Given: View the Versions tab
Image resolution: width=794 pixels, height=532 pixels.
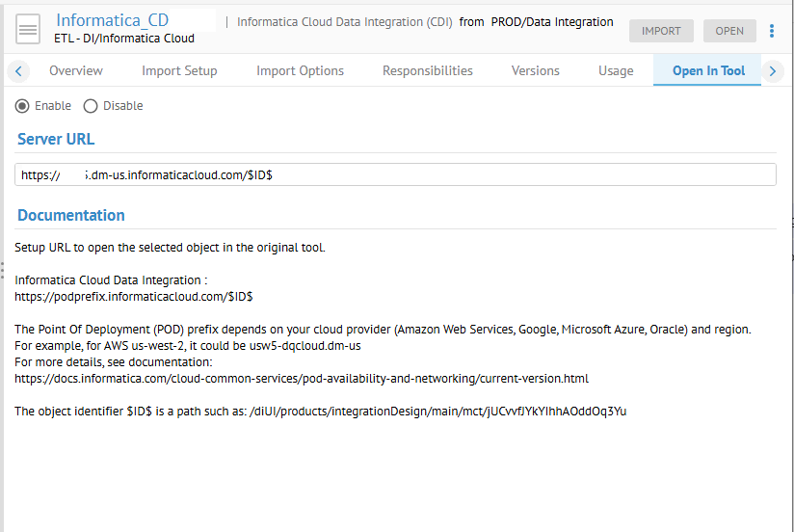Looking at the screenshot, I should (535, 70).
